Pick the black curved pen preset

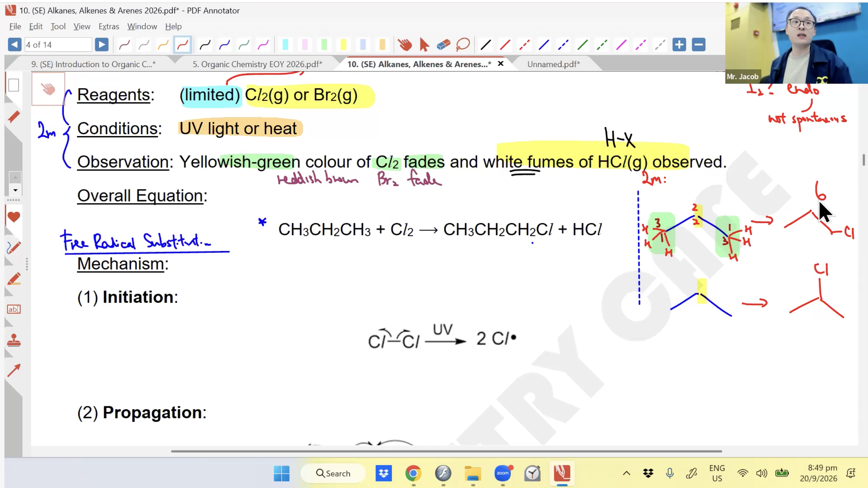[205, 45]
